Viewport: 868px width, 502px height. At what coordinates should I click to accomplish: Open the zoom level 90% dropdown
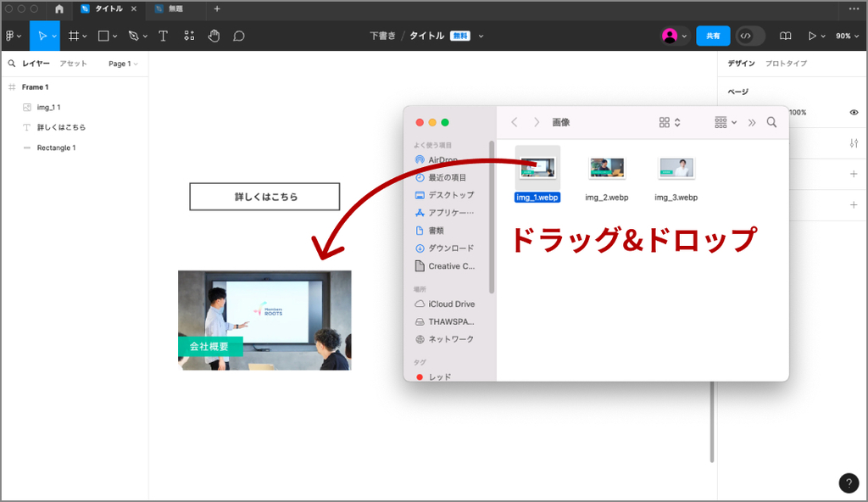click(x=847, y=36)
